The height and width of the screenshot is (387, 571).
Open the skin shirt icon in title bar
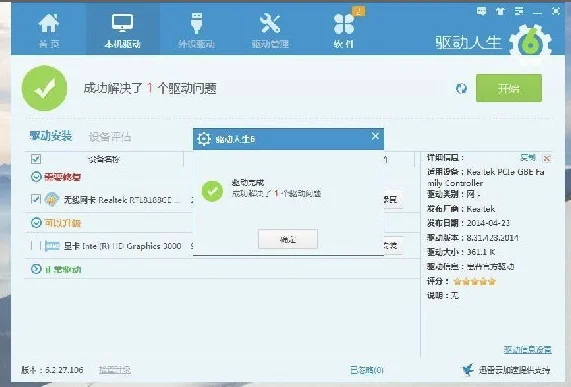[x=500, y=11]
